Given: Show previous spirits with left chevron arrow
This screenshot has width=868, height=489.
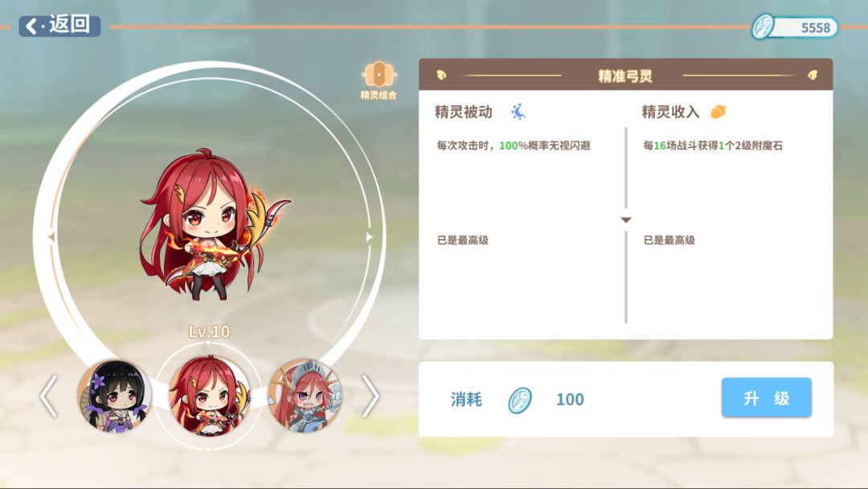Looking at the screenshot, I should [49, 396].
